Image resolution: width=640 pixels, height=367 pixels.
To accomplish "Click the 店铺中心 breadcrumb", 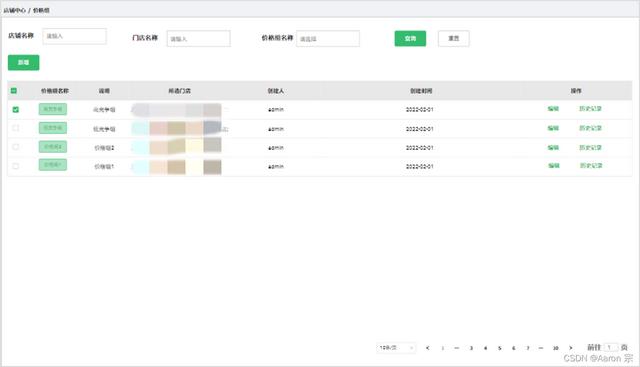I will click(15, 10).
